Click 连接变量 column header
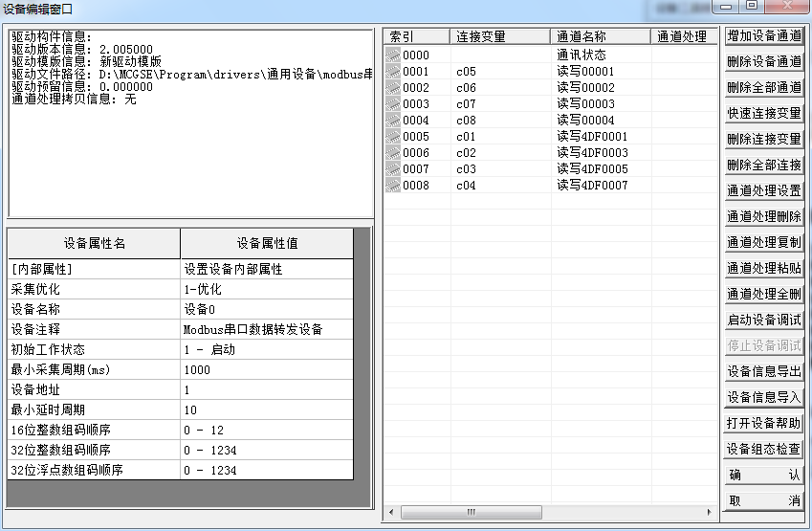The width and height of the screenshot is (812, 531). point(500,36)
